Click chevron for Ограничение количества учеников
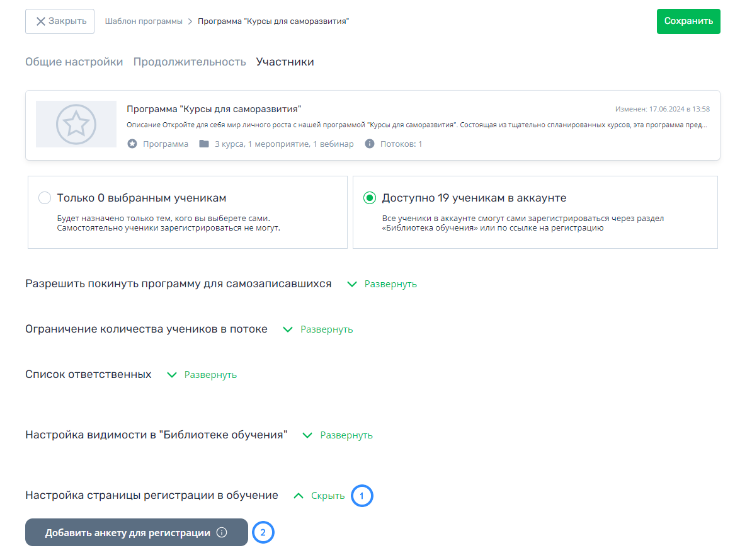The image size is (735, 560). click(288, 329)
